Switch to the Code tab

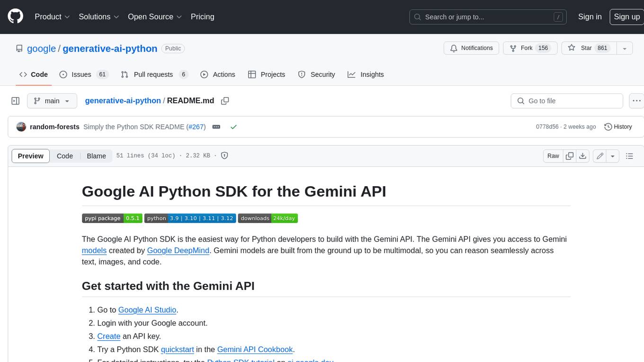(33, 74)
